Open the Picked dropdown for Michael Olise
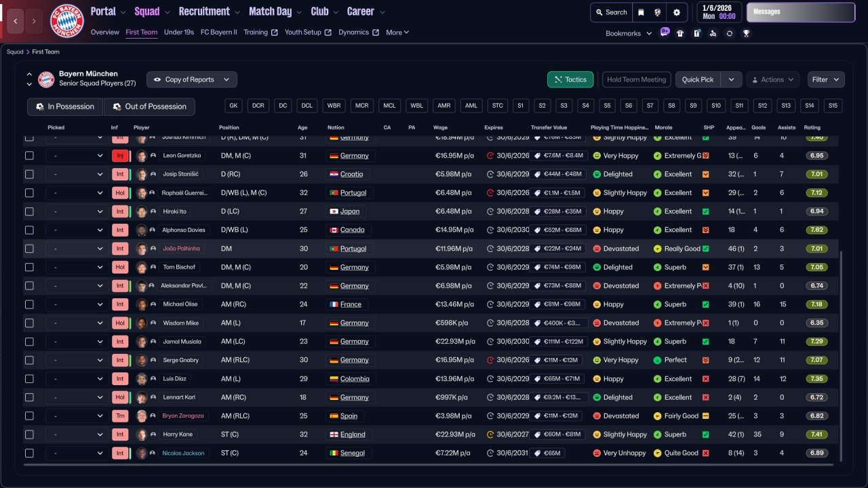 click(x=75, y=304)
